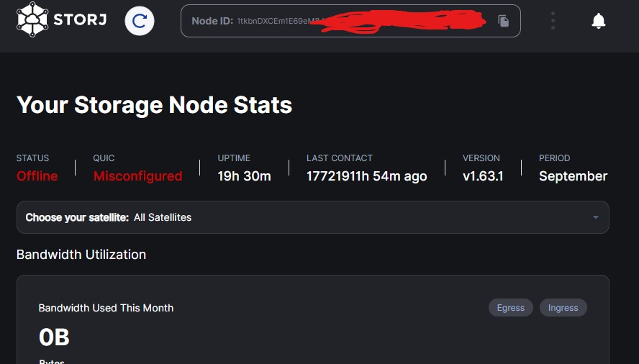Open the notifications bell

pos(598,21)
